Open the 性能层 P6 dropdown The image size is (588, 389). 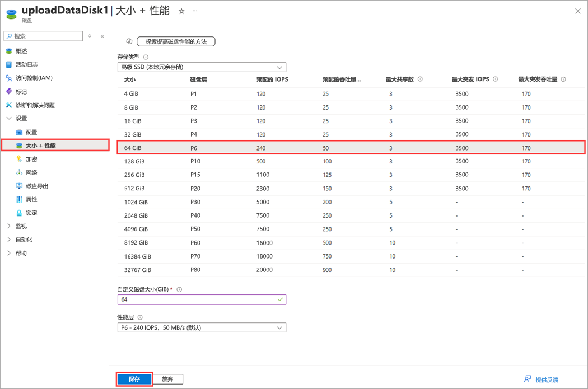point(202,327)
